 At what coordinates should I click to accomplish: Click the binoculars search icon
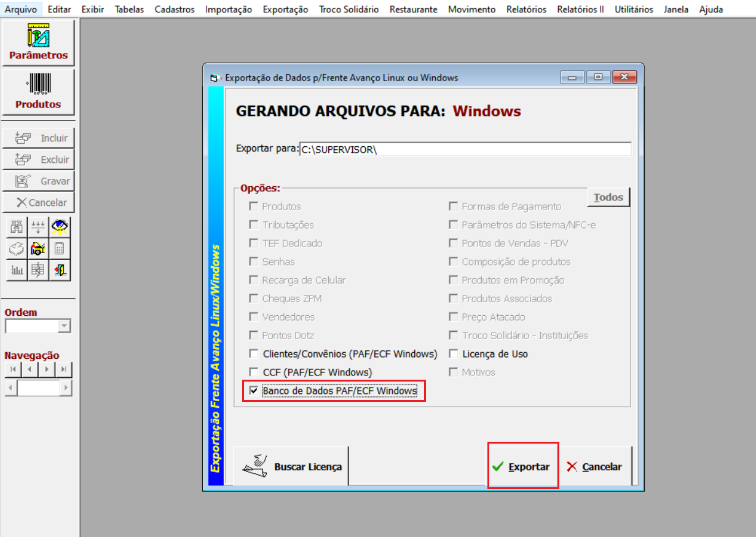point(17,227)
